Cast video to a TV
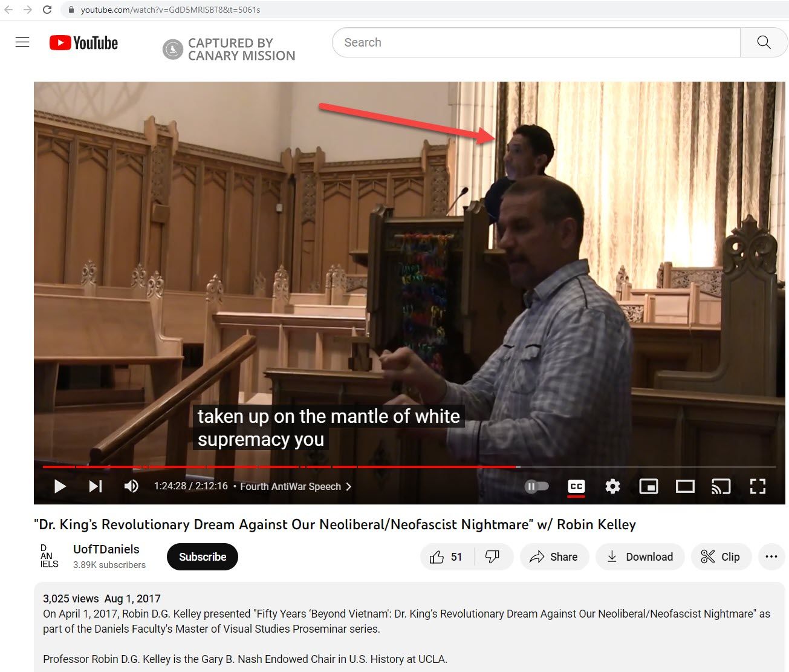Screen dimensions: 789x672 (x=721, y=486)
